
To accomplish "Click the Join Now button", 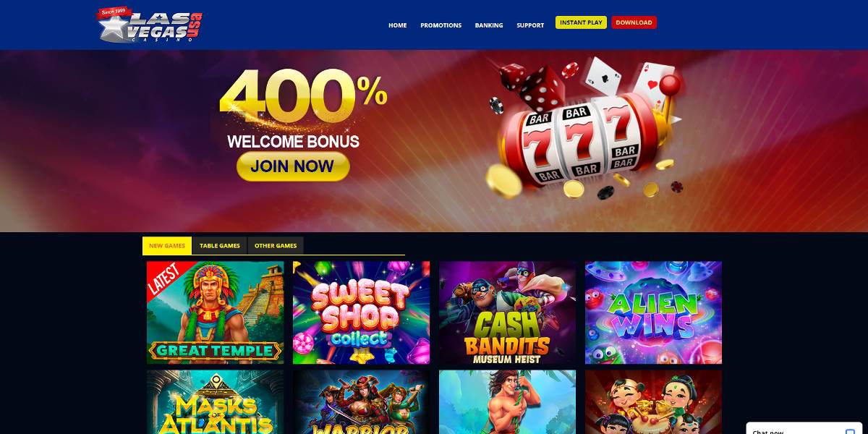I will click(x=293, y=166).
